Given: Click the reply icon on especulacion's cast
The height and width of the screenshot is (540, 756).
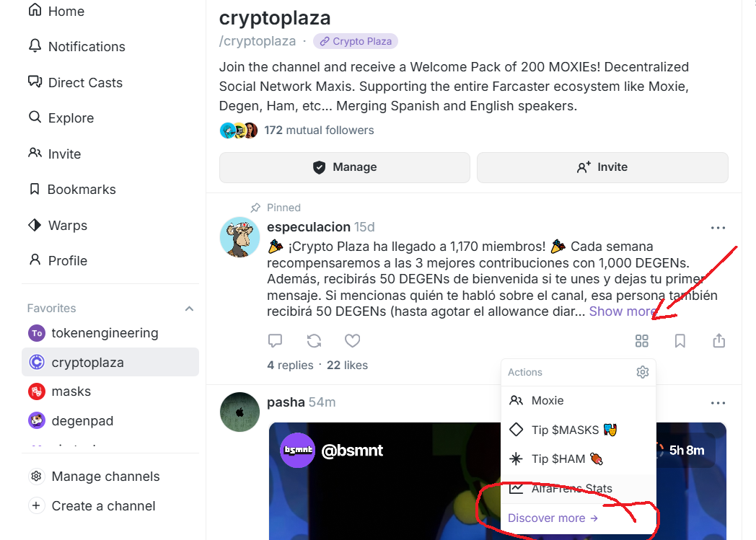Looking at the screenshot, I should click(x=275, y=341).
